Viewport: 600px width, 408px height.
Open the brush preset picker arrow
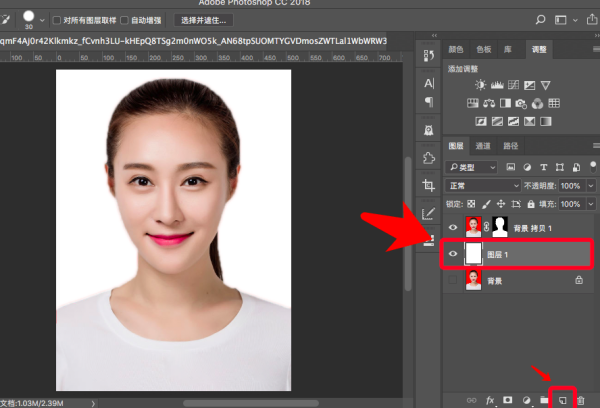[42, 20]
